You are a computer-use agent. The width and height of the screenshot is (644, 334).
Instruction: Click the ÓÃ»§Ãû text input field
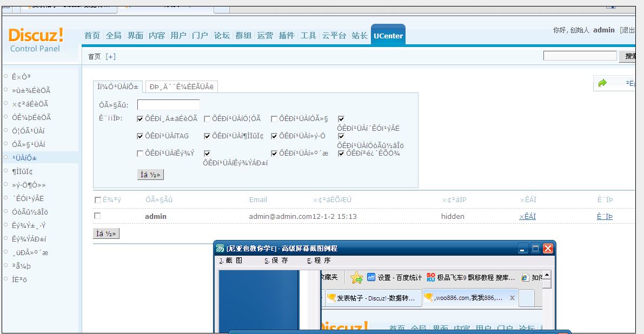pos(168,105)
